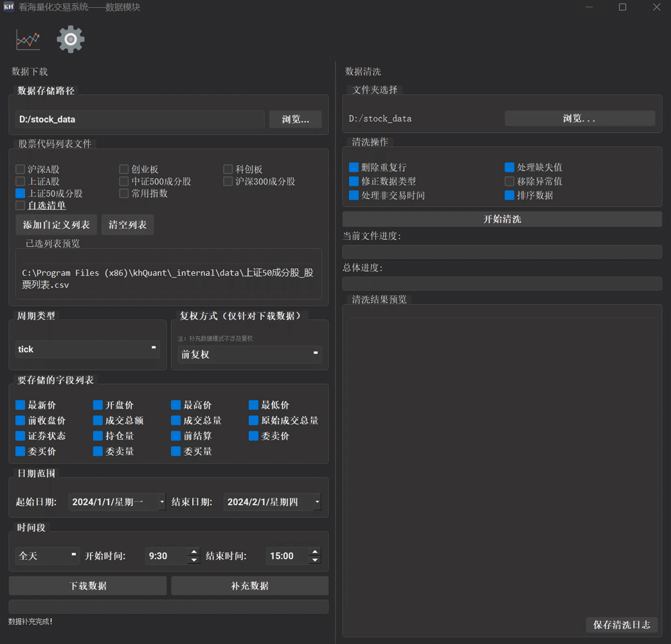Open settings via the gear icon
The width and height of the screenshot is (671, 644).
pos(71,40)
